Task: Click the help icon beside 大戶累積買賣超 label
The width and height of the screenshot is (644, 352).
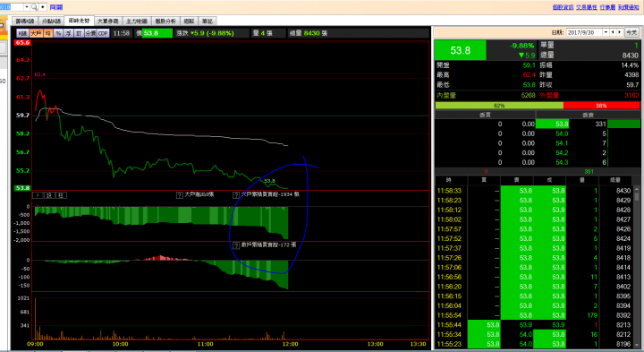Action: coord(236,195)
